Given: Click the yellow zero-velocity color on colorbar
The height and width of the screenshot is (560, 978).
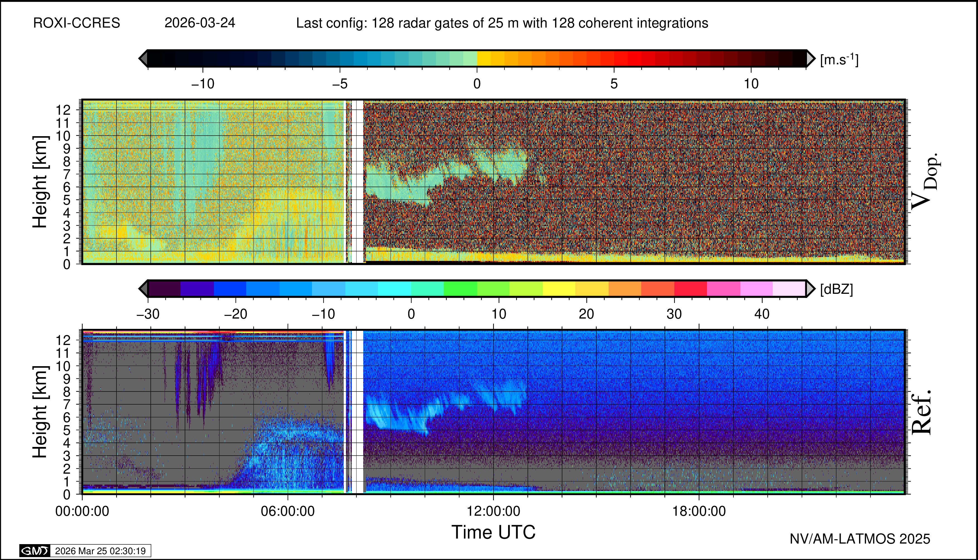Looking at the screenshot, I should (x=484, y=58).
